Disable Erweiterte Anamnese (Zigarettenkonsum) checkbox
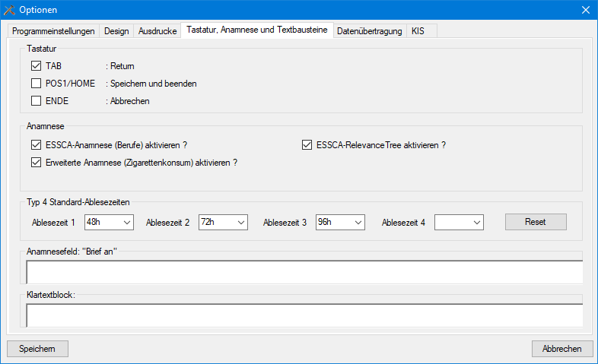Viewport: 598px width, 364px height. pyautogui.click(x=37, y=162)
